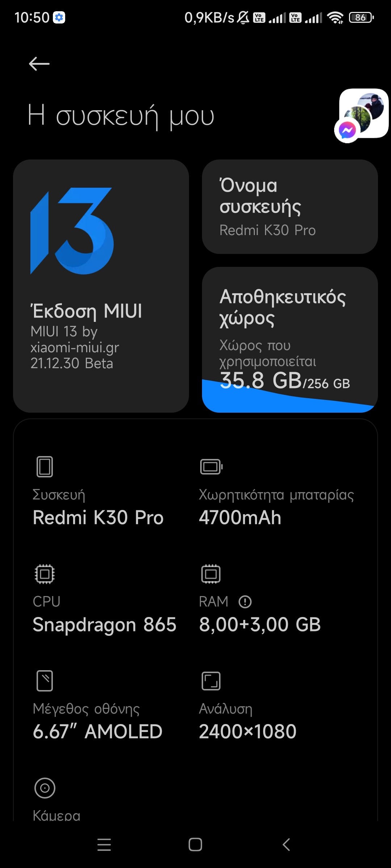The image size is (391, 868).
Task: Tap the battery capacity icon
Action: pyautogui.click(x=211, y=467)
